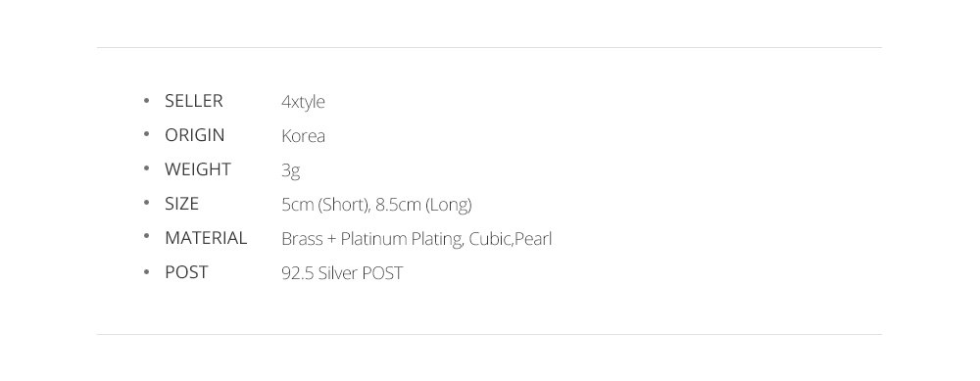Click the MATERIAL label
The image size is (980, 381).
coord(206,238)
